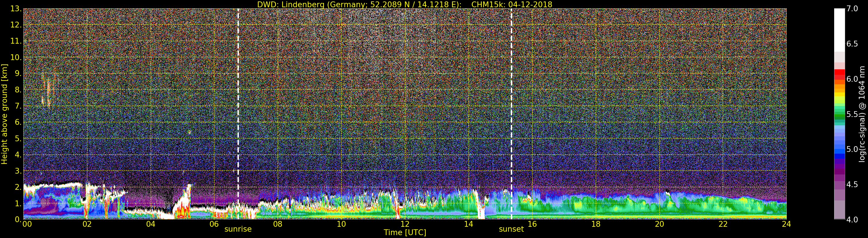The width and height of the screenshot is (868, 238).
Task: Click the height axis tick label "12."
Action: tap(16, 25)
